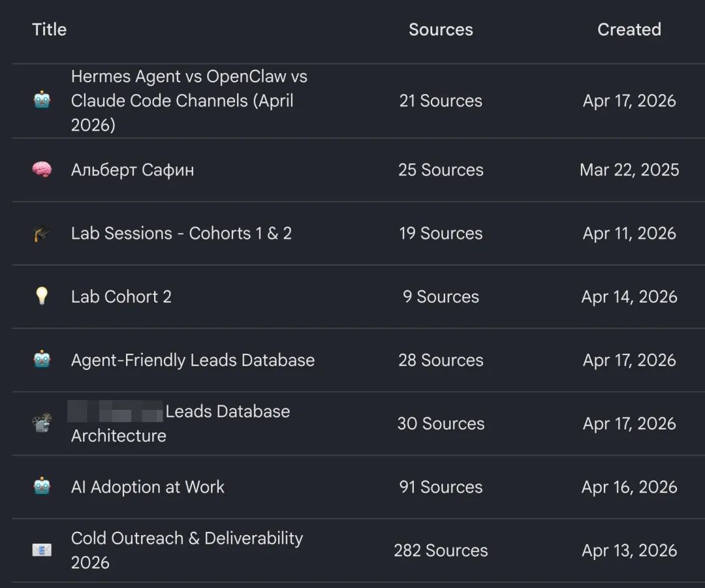This screenshot has width=705, height=588.
Task: Click the robot icon for AI Adoption at Work
Action: tap(42, 487)
